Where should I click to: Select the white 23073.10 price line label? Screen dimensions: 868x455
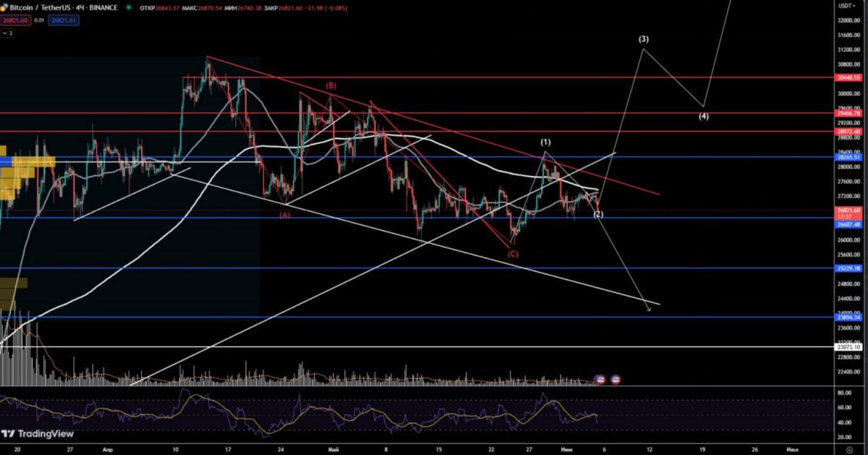(x=848, y=347)
